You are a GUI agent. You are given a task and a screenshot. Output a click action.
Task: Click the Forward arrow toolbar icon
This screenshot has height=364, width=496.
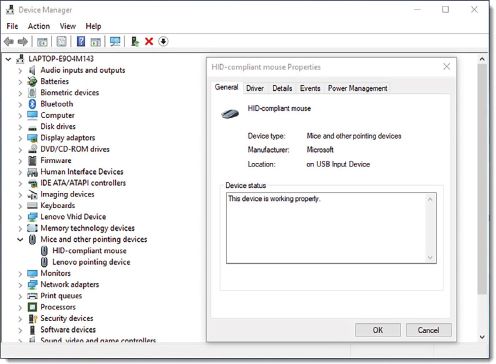(x=23, y=42)
